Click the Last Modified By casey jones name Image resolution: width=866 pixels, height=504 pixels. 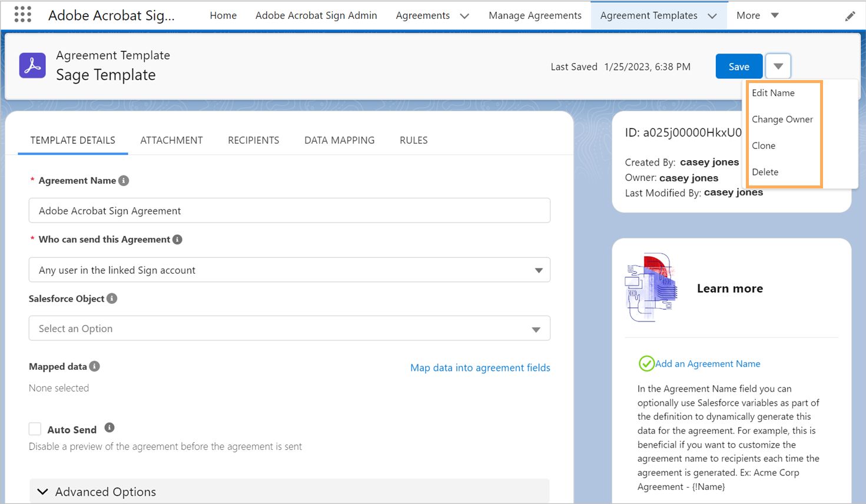[734, 192]
